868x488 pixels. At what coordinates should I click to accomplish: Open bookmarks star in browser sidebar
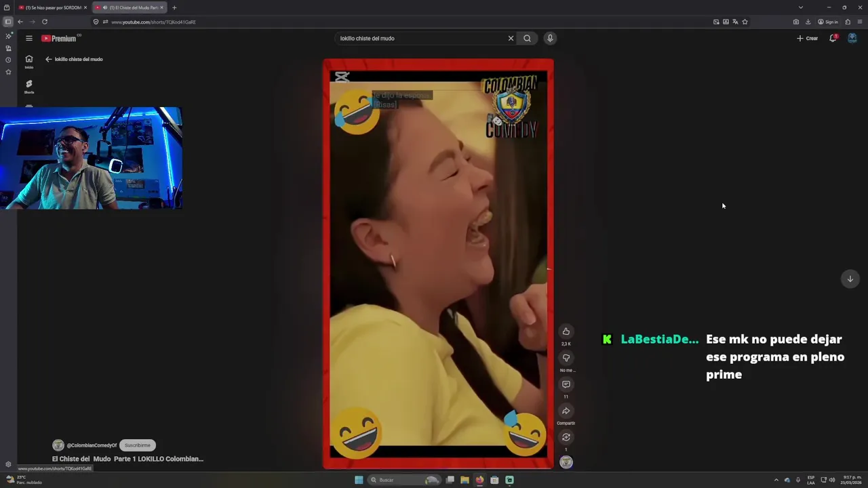pos(8,72)
